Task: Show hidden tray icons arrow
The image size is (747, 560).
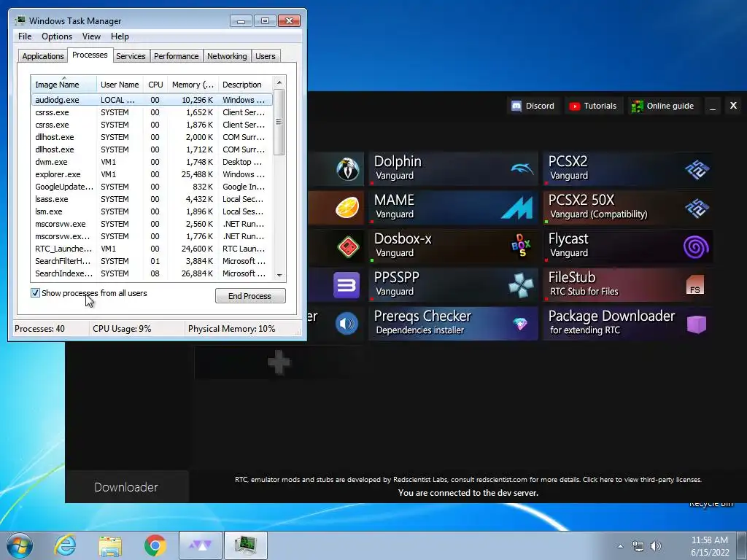Action: tap(620, 546)
